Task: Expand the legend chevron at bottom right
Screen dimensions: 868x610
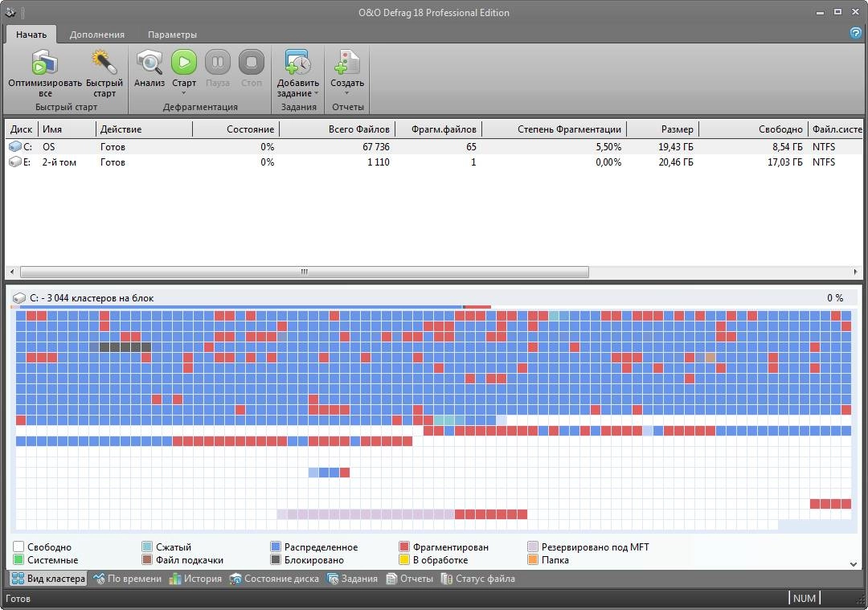Action: click(x=853, y=564)
